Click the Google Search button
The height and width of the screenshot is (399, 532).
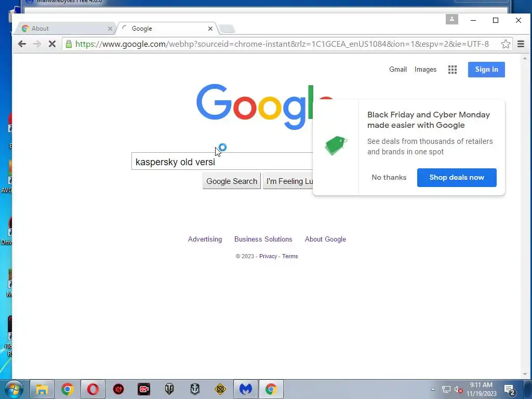click(232, 181)
